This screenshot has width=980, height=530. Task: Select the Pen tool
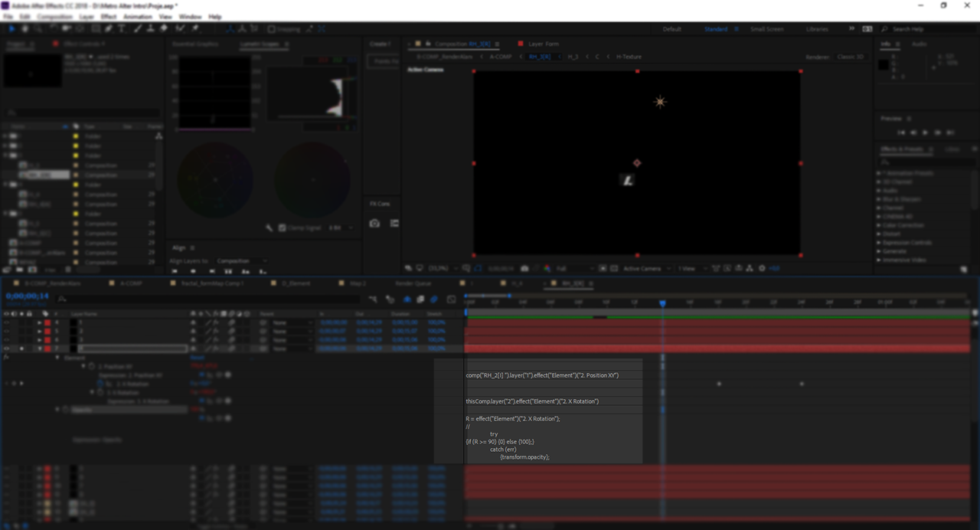(x=109, y=29)
